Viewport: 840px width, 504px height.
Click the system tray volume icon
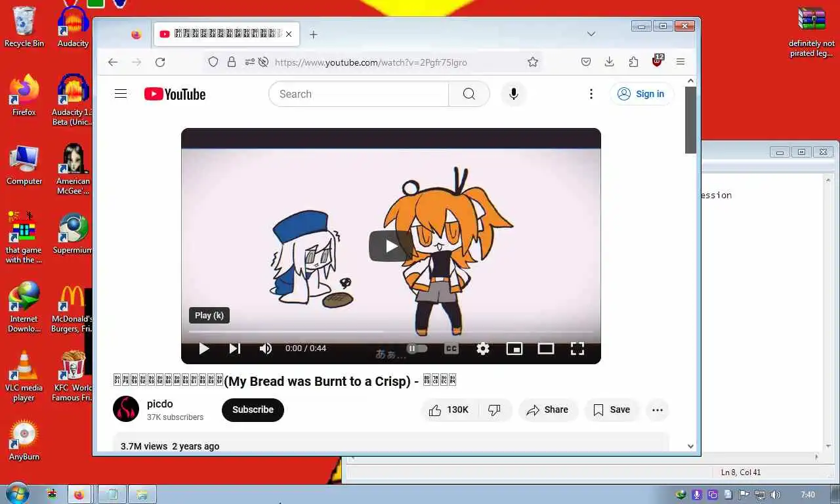(776, 495)
